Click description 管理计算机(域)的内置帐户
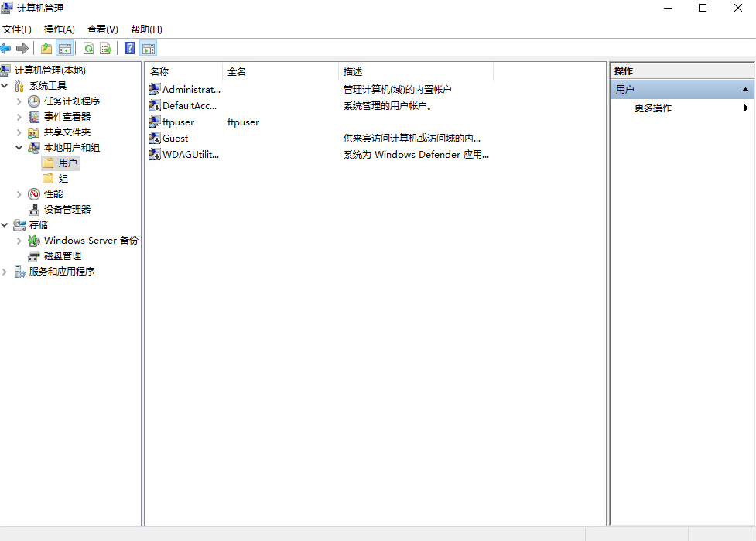 [397, 89]
